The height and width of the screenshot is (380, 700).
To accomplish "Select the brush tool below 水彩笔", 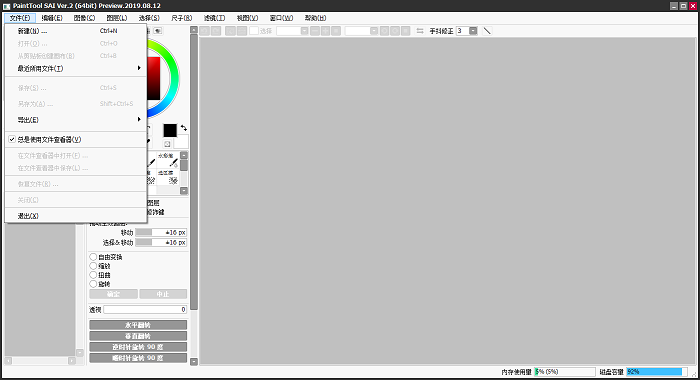I will [x=169, y=177].
